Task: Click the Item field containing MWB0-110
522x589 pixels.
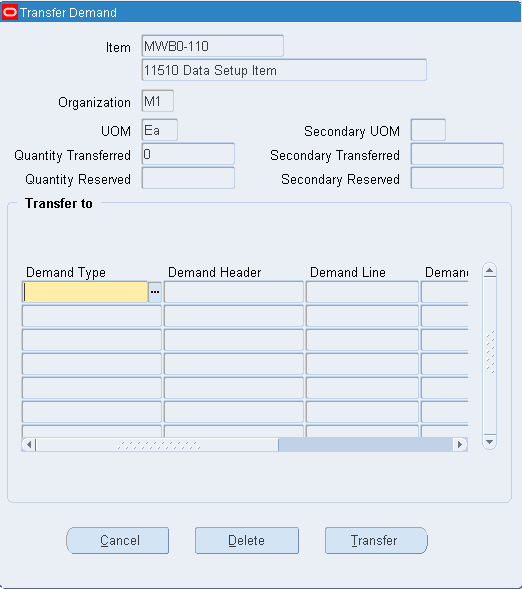Action: (213, 46)
